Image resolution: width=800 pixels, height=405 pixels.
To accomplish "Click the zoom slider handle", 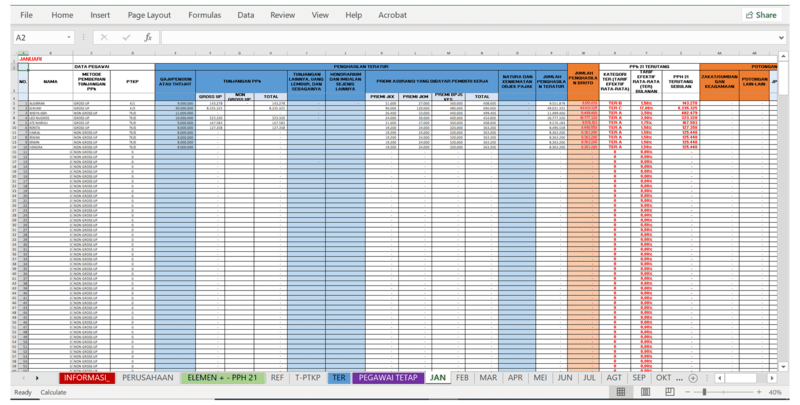I will pos(704,392).
